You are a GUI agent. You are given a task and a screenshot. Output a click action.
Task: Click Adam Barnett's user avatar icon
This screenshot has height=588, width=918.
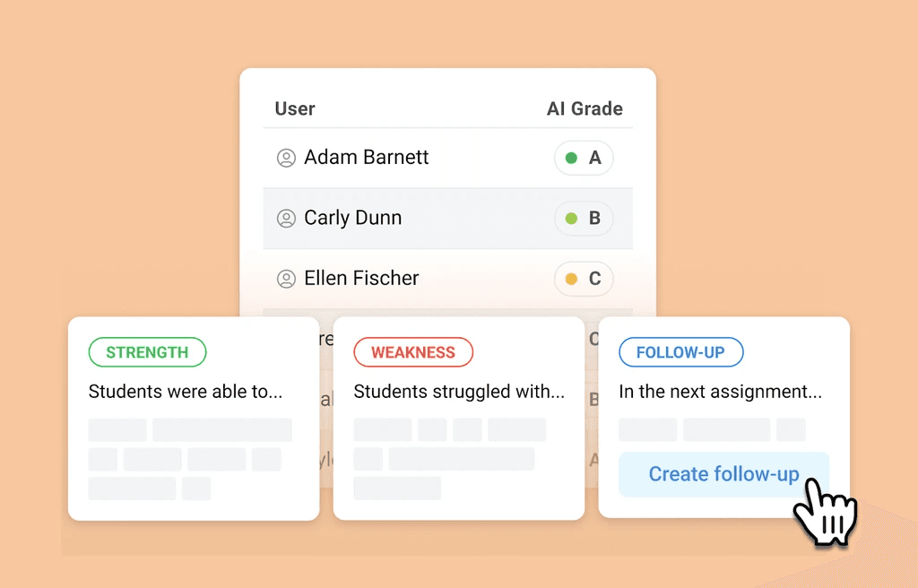point(286,159)
